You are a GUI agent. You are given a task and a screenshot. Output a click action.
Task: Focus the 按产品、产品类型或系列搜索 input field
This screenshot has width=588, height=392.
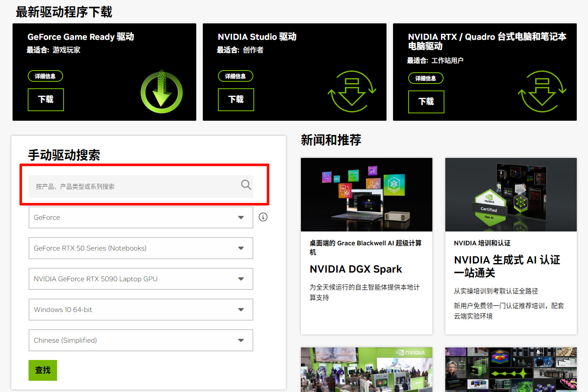coord(141,186)
